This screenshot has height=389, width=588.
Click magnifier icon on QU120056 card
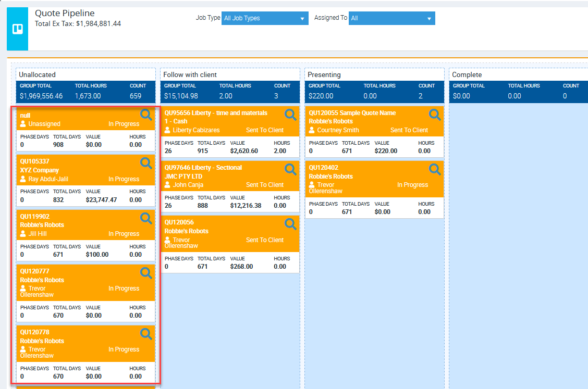290,224
